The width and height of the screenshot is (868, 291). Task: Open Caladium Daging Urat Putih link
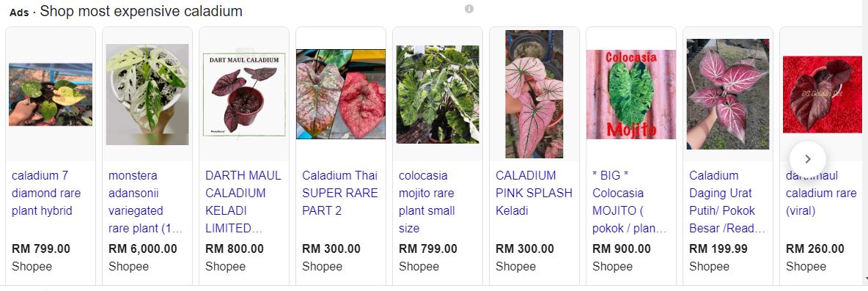pos(727,202)
